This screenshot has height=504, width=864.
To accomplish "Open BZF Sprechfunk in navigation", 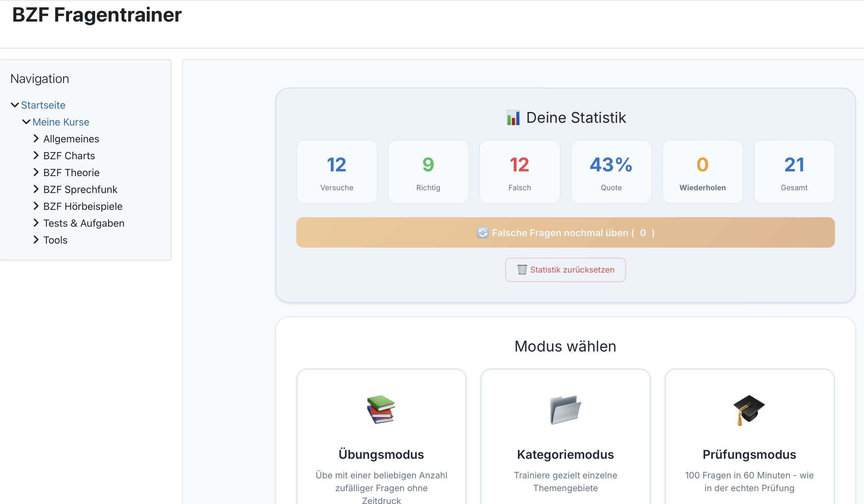I will pos(80,190).
